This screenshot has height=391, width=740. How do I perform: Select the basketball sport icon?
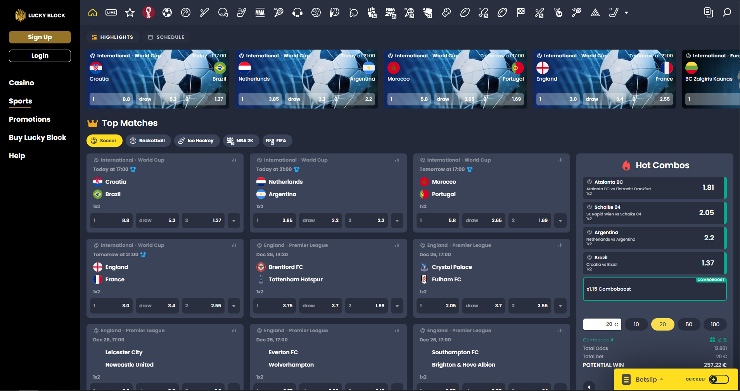pyautogui.click(x=185, y=13)
